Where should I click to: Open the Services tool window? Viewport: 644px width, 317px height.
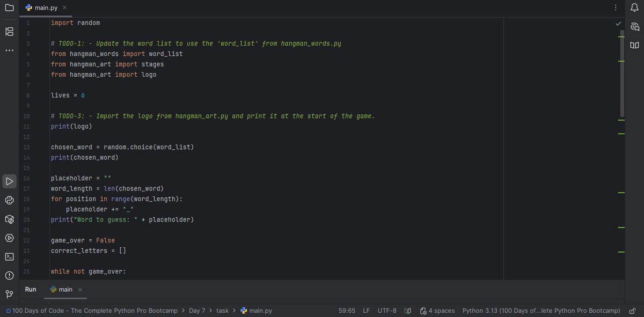(x=9, y=238)
